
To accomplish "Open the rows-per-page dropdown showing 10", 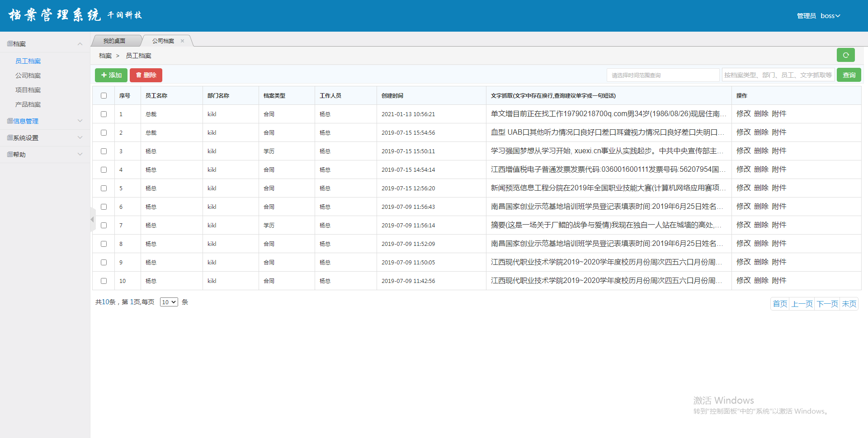I will 169,302.
